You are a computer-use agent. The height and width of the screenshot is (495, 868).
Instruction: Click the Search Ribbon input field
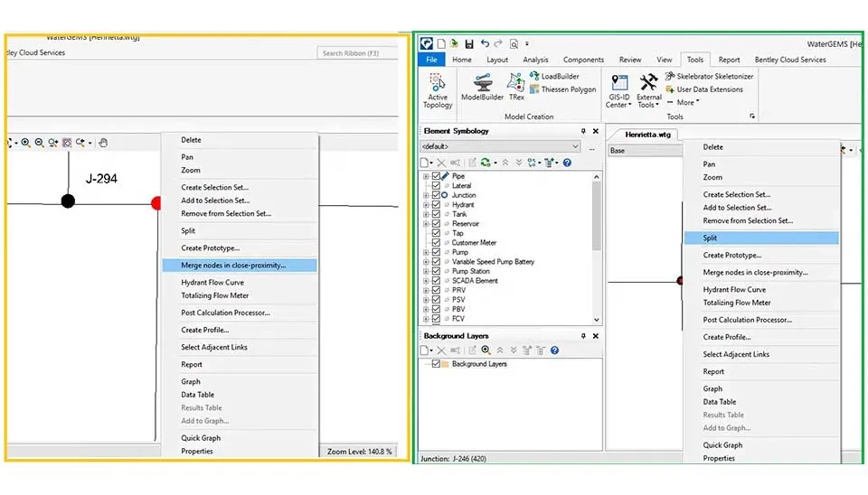(356, 53)
